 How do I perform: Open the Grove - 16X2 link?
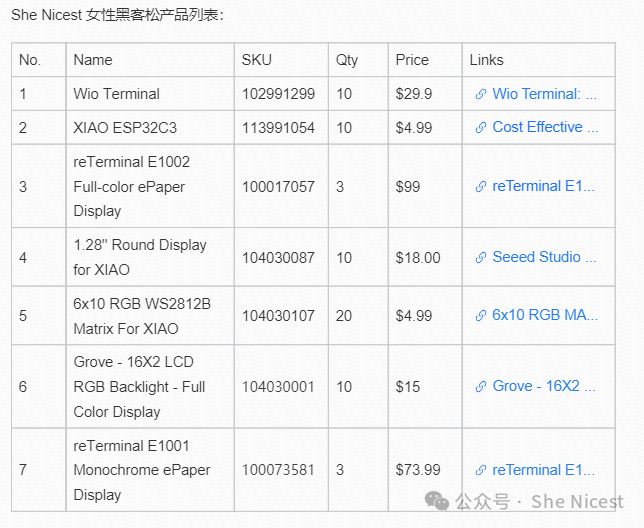coord(544,386)
